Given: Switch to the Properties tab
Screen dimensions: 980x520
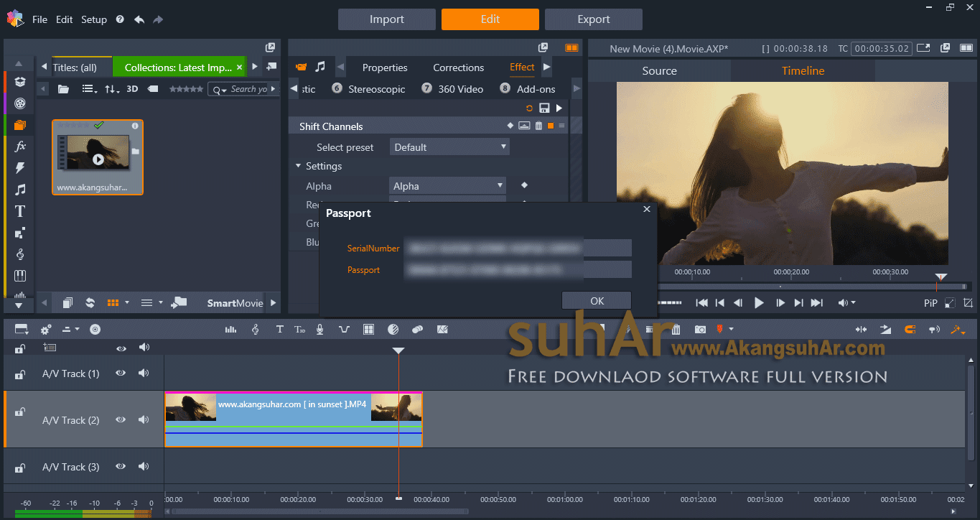Looking at the screenshot, I should click(385, 68).
